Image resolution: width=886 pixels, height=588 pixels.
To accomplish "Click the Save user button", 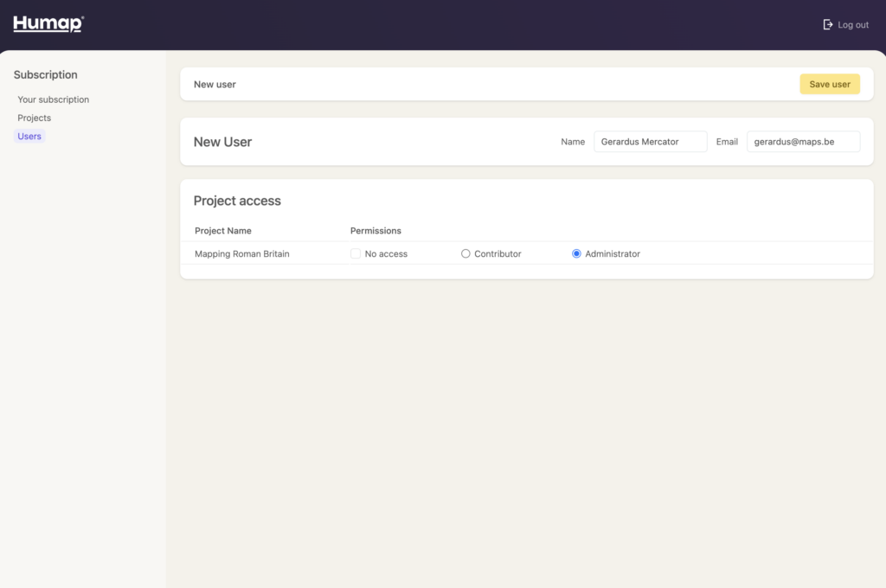I will [x=829, y=84].
